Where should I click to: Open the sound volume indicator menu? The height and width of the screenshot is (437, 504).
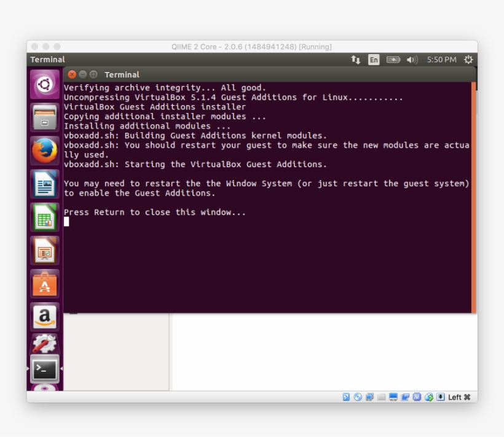(412, 60)
